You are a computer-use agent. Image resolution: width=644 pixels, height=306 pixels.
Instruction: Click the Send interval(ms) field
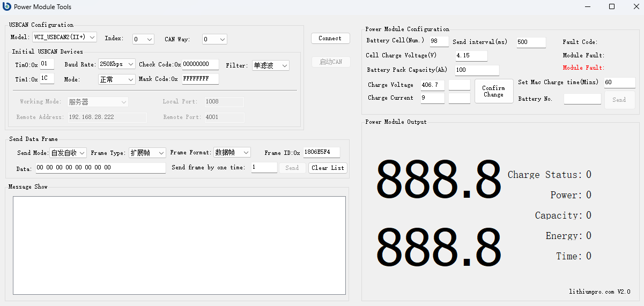tap(531, 42)
